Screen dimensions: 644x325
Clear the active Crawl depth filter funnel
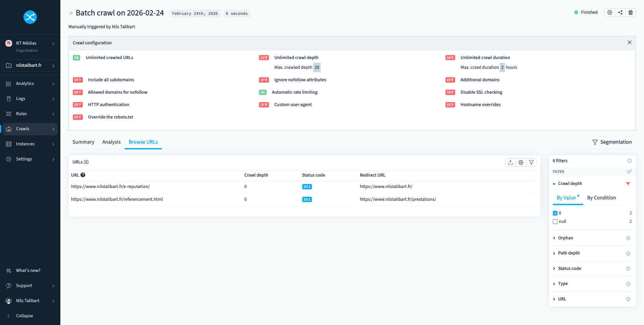[x=628, y=184]
